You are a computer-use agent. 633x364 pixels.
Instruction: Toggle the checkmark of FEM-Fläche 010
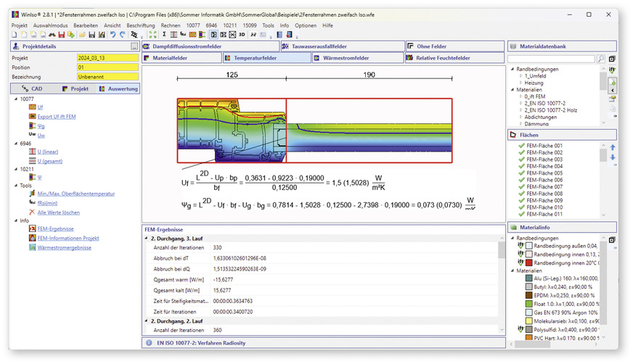click(x=522, y=207)
